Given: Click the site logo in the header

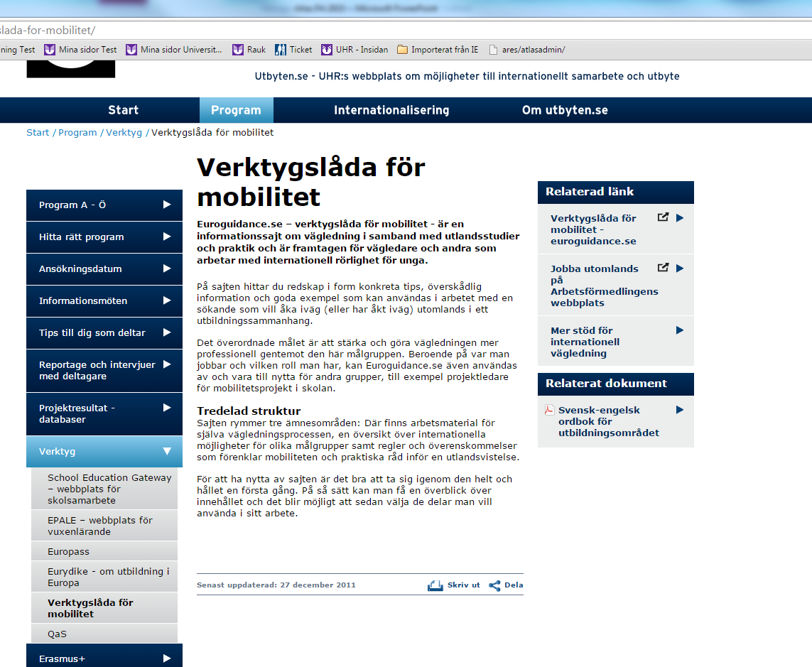Looking at the screenshot, I should click(x=71, y=69).
